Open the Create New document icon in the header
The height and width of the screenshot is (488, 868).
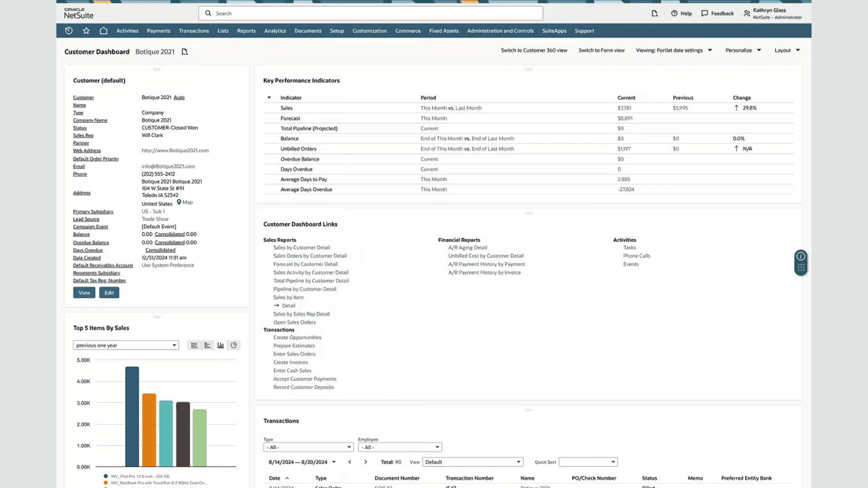pyautogui.click(x=655, y=14)
